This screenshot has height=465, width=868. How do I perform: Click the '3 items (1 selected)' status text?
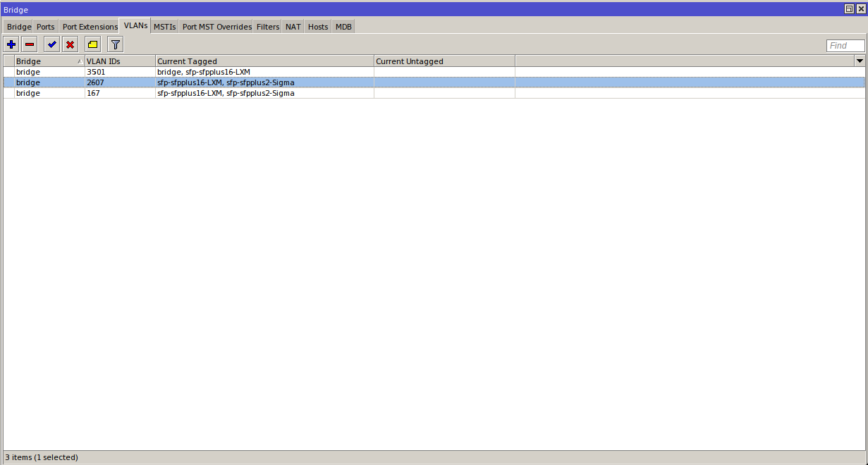pyautogui.click(x=42, y=457)
